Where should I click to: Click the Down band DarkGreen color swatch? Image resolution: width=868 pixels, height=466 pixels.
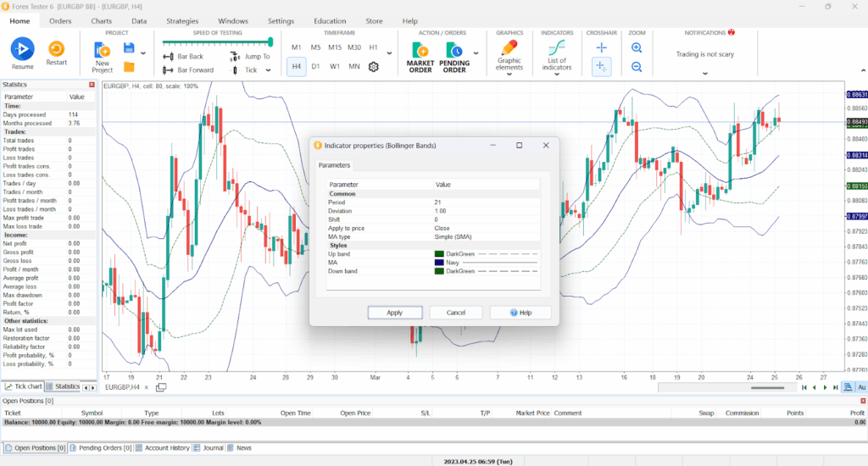pyautogui.click(x=439, y=271)
